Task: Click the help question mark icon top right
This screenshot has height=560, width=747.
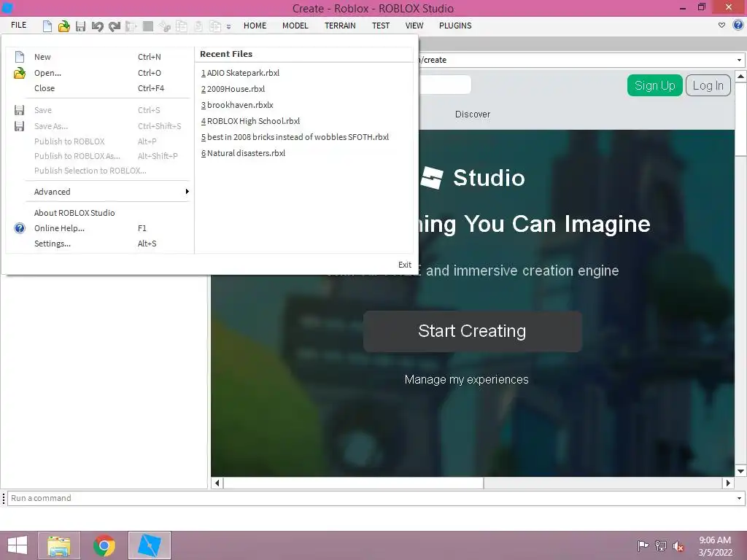Action: point(738,26)
